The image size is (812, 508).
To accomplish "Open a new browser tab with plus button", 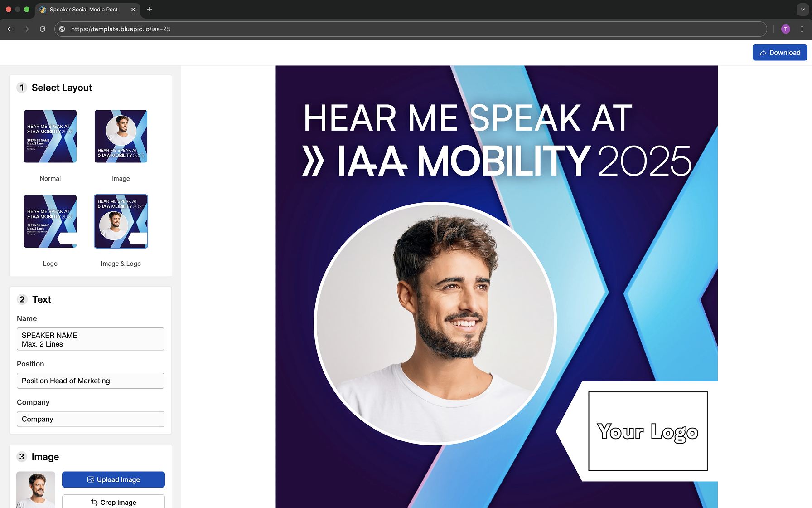I will [150, 9].
